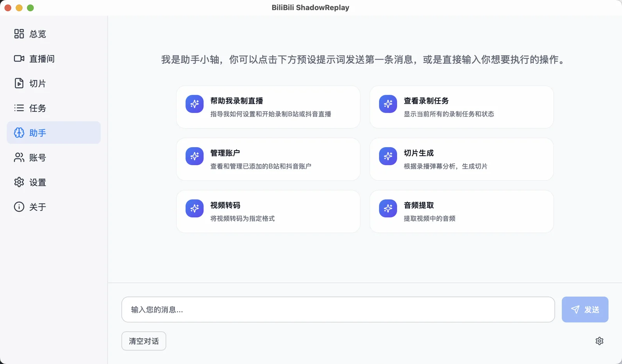Click sparkle icon on 切片生成 card
622x364 pixels.
[388, 156]
